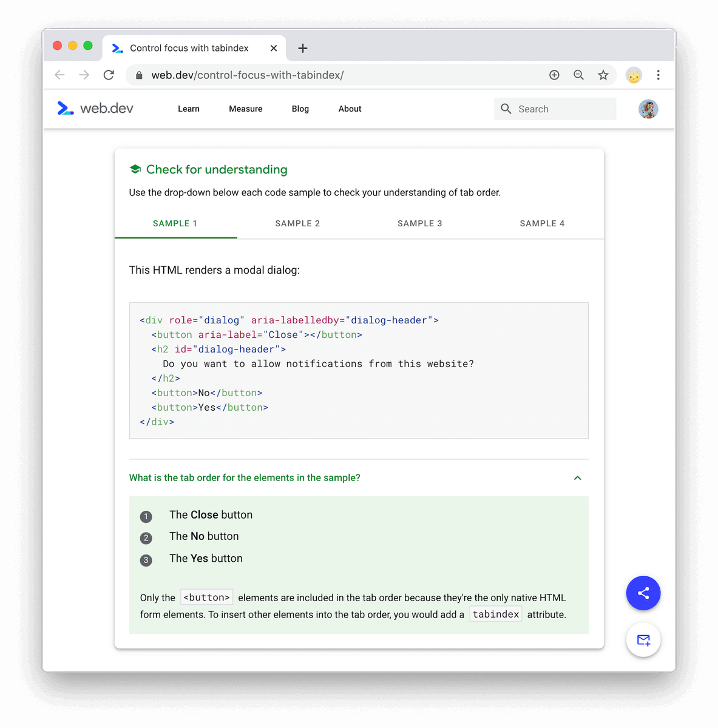The image size is (718, 728).
Task: Bookmark the page with the star icon
Action: [603, 75]
